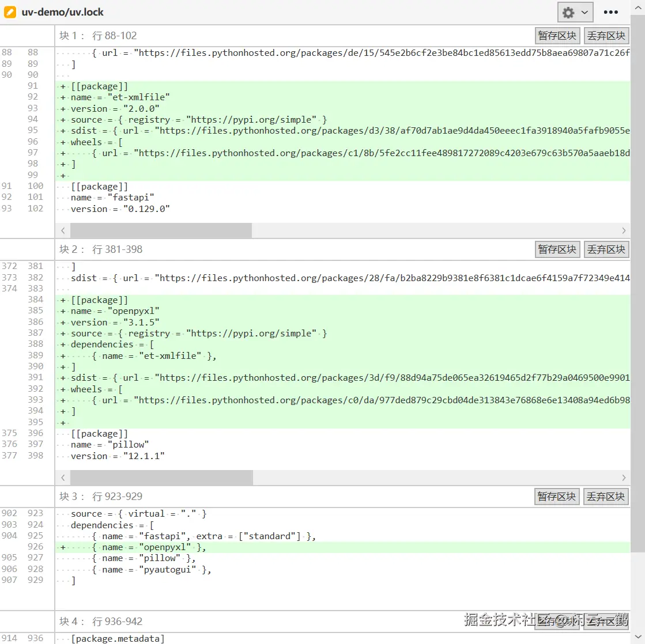Screen dimensions: 645x644
Task: Select added wheels = [ line at line 392
Action: tap(342, 389)
